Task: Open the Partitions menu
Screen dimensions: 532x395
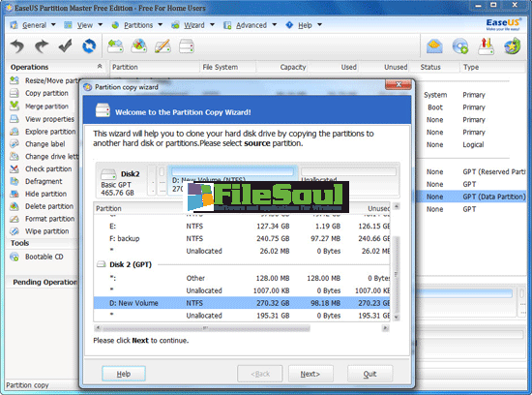Action: click(138, 25)
